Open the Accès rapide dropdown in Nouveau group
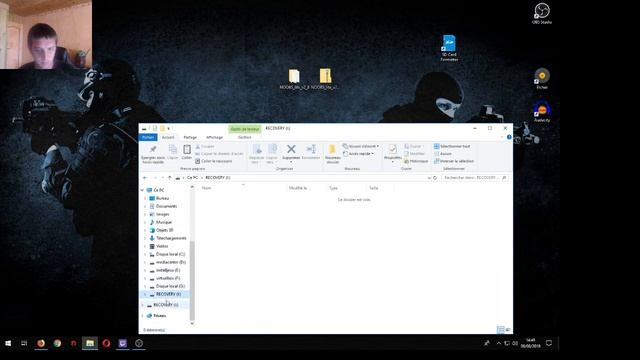 click(358, 154)
